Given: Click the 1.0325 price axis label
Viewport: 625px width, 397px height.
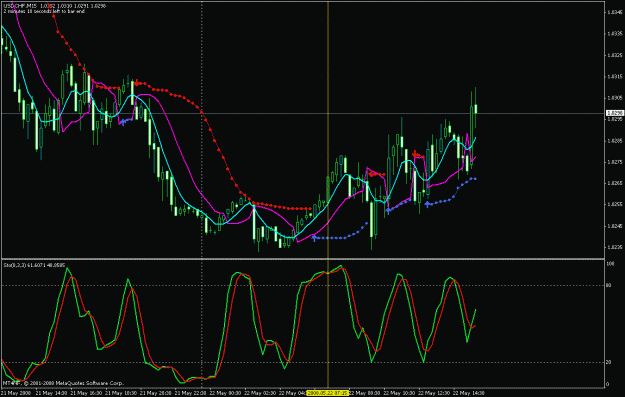Looking at the screenshot, I should coord(614,55).
